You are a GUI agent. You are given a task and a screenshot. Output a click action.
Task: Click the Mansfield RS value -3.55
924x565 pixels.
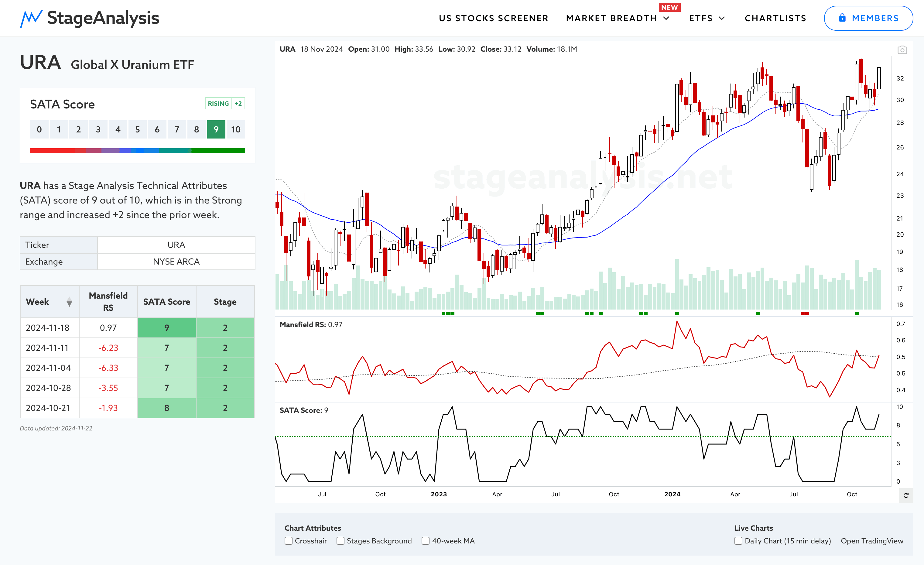coord(108,388)
